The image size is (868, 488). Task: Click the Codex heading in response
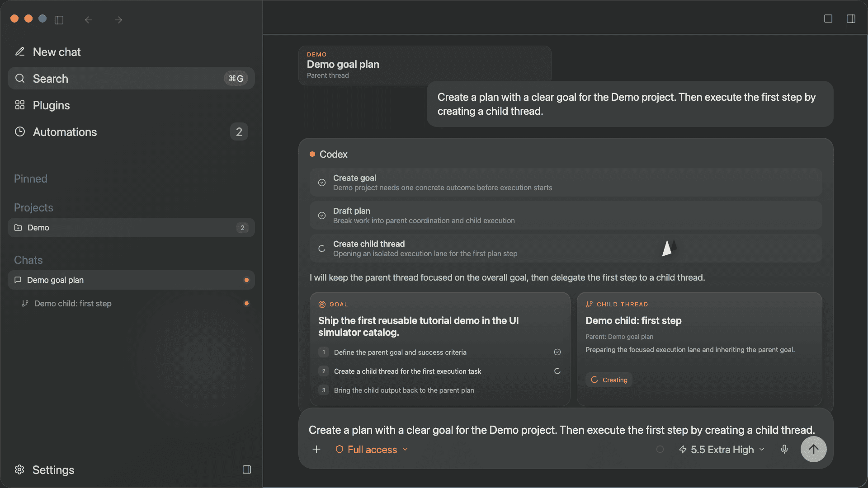coord(334,155)
